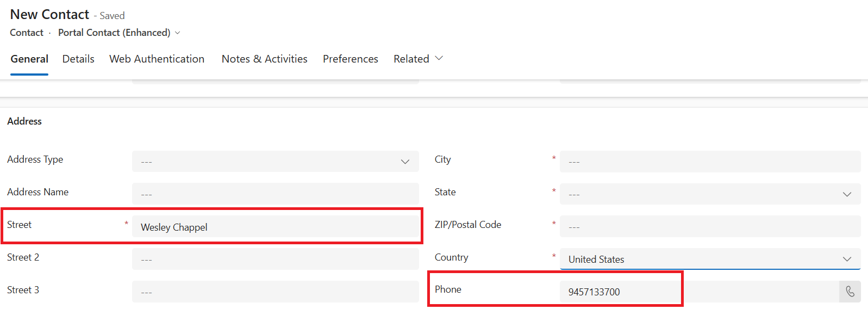This screenshot has width=868, height=309.
Task: Select the Address Name input field
Action: pyautogui.click(x=275, y=194)
